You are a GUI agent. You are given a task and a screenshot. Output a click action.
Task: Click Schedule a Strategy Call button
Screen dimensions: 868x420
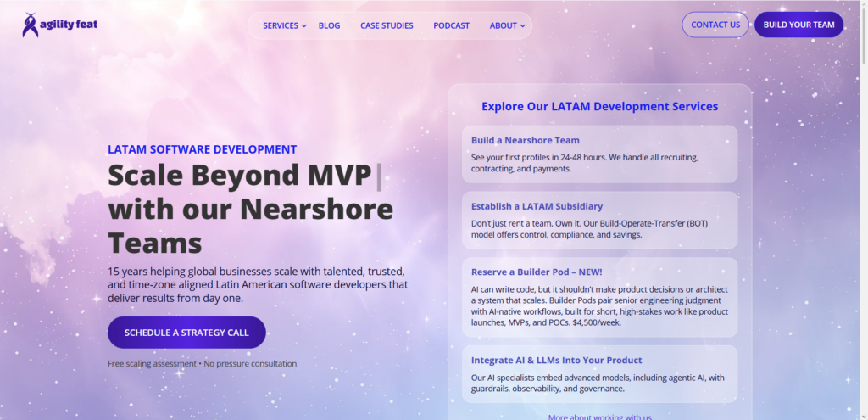[186, 333]
